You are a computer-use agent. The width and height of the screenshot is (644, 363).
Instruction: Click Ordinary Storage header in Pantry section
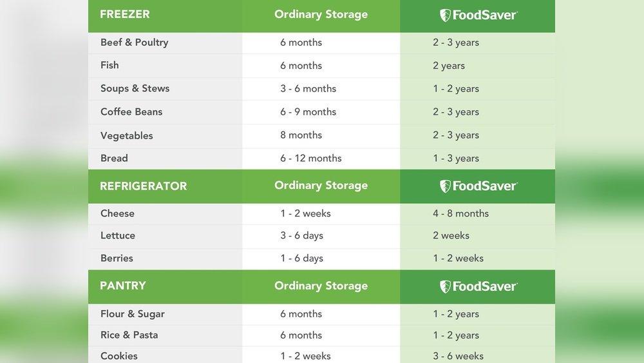321,286
